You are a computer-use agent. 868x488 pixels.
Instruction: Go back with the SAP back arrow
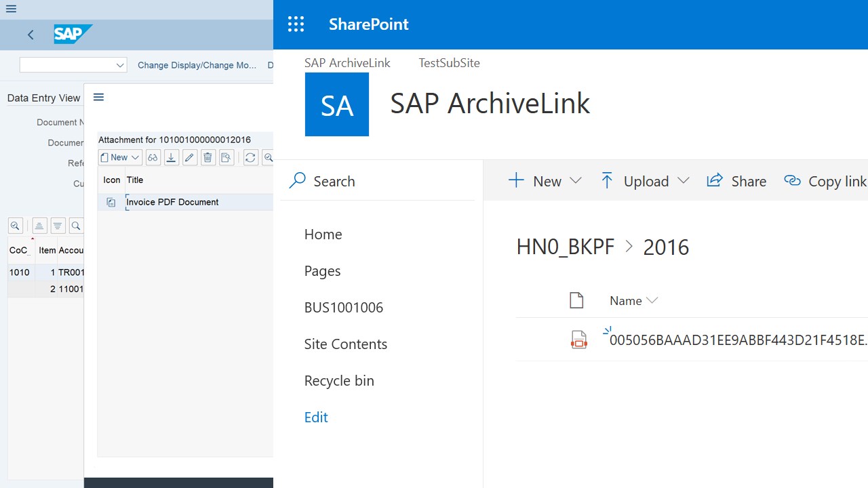click(31, 35)
